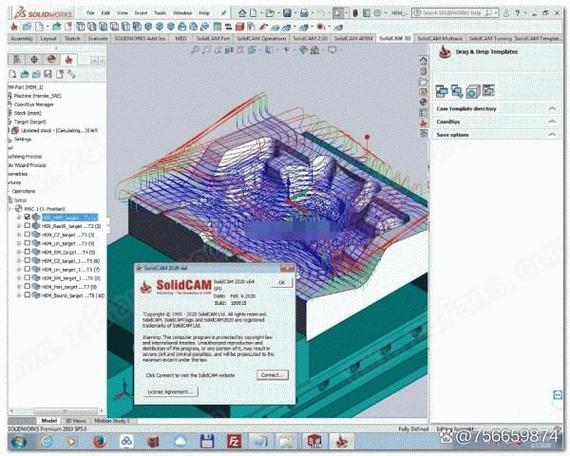Open the SOLIDWORKS Add-Ins tab

point(140,38)
